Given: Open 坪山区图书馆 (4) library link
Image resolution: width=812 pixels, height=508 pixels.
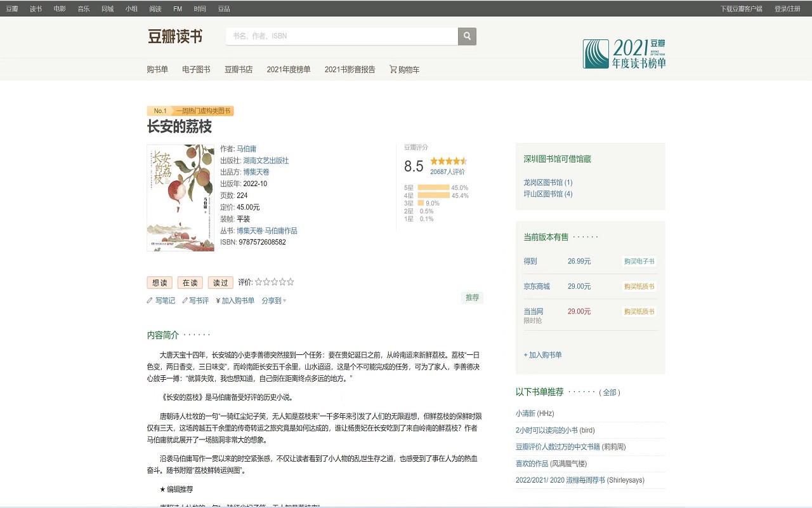Looking at the screenshot, I should coord(548,194).
